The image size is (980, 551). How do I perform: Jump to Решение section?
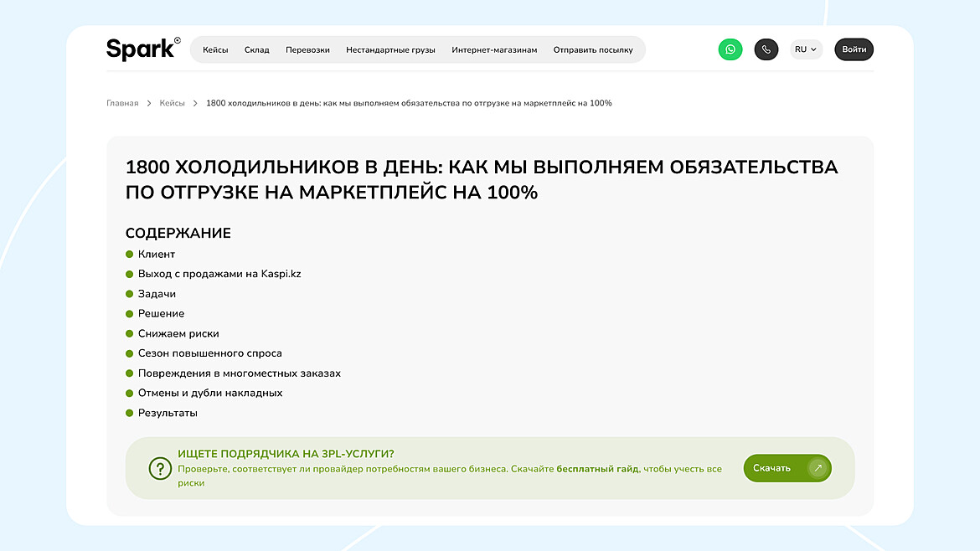pos(162,314)
